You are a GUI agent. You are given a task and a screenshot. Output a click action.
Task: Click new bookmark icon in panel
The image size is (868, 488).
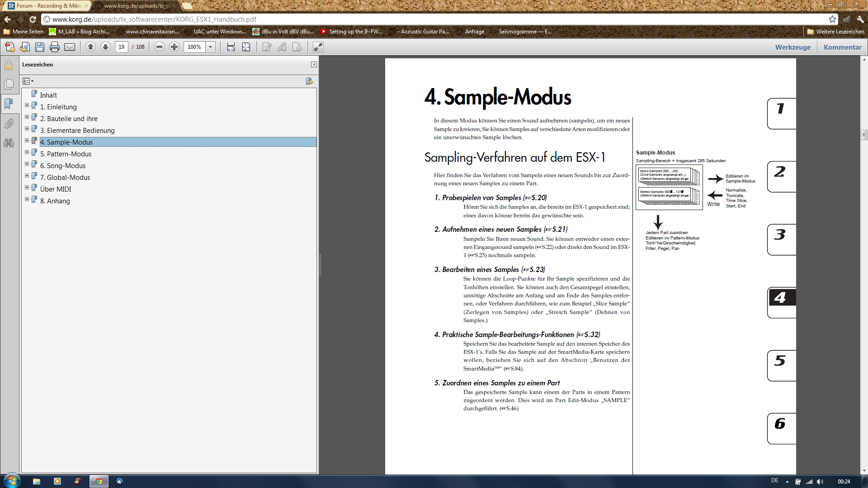tap(310, 81)
